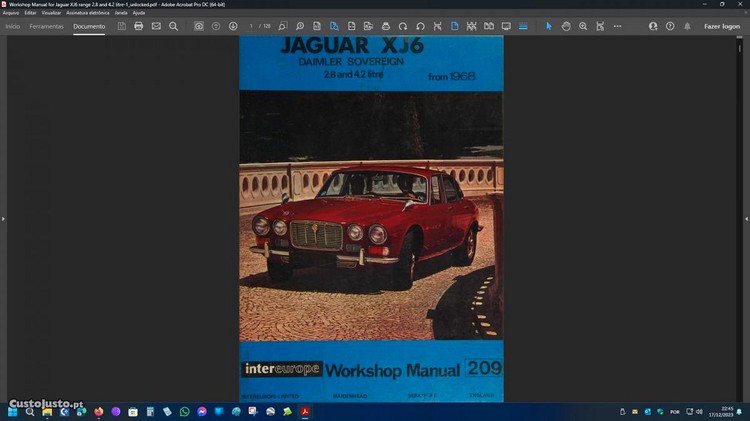Switch to the Ferramentas tab
Screen dimensions: 750x421
46,26
